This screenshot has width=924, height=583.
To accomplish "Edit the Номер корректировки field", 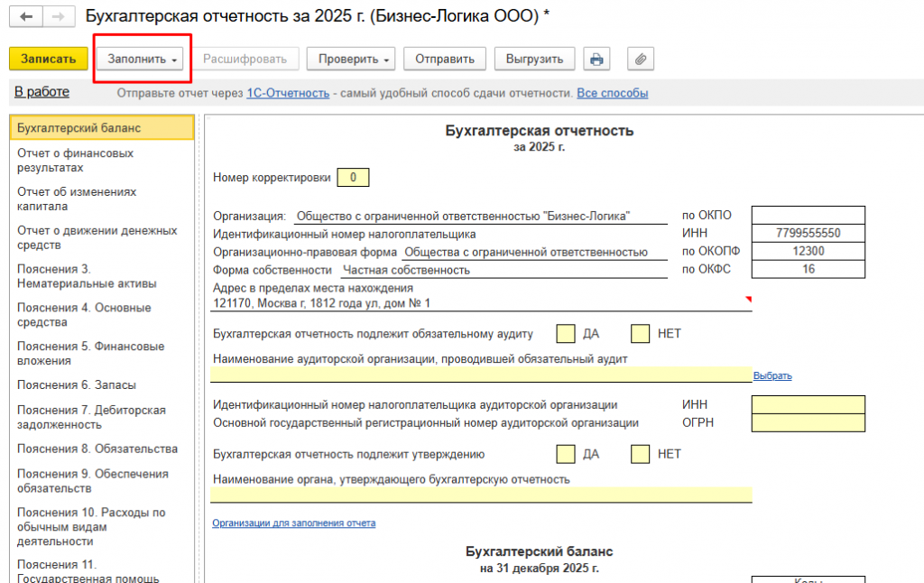I will [x=353, y=178].
